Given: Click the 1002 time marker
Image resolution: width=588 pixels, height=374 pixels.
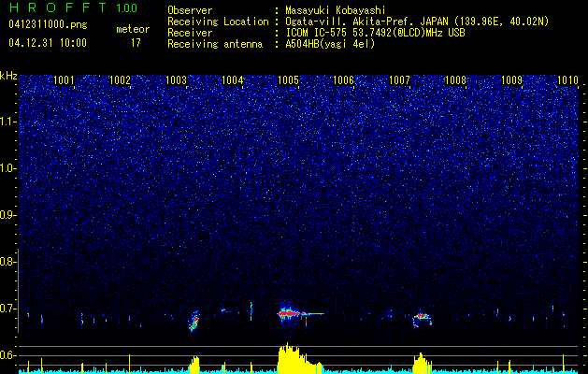Looking at the screenshot, I should [x=120, y=80].
